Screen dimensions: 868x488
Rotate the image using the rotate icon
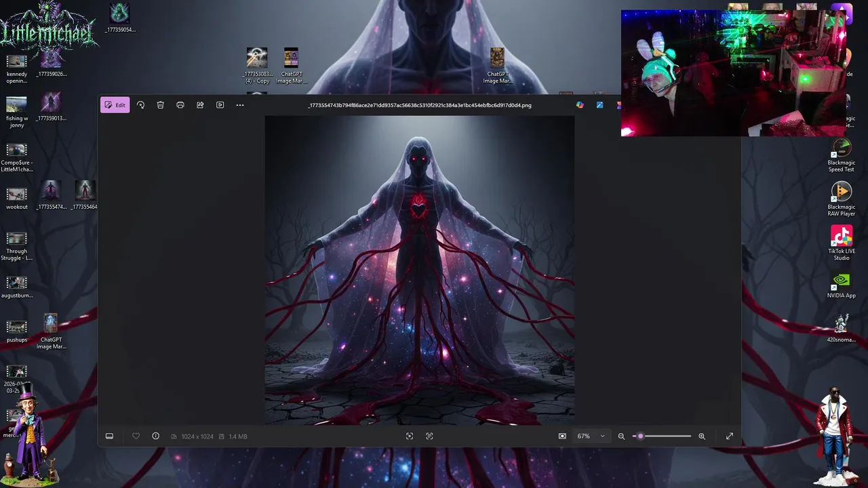pos(140,105)
